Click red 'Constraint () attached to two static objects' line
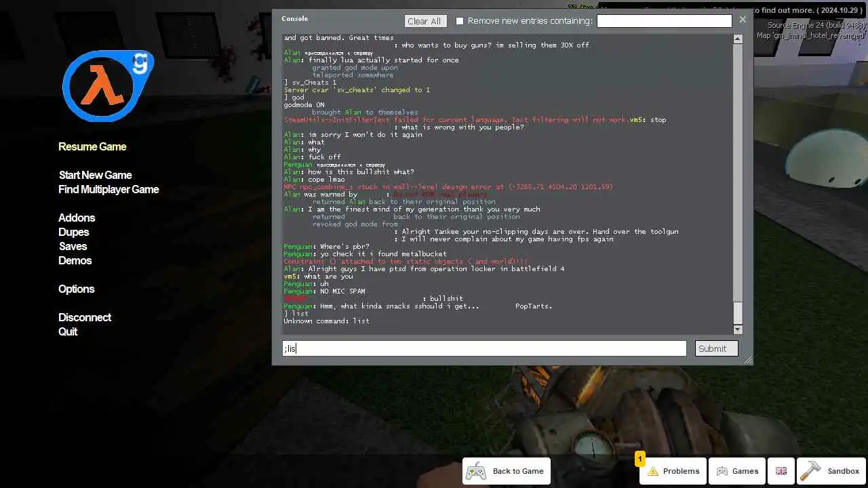868x488 pixels. 406,262
